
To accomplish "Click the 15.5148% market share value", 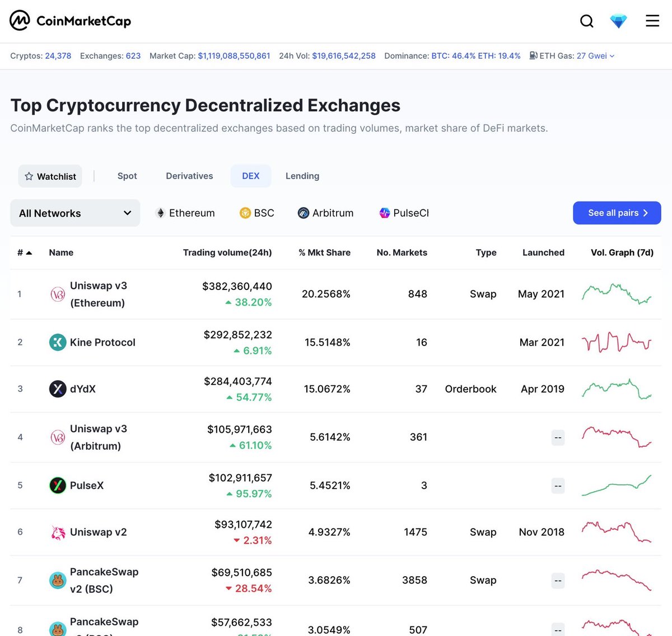I will pyautogui.click(x=328, y=342).
